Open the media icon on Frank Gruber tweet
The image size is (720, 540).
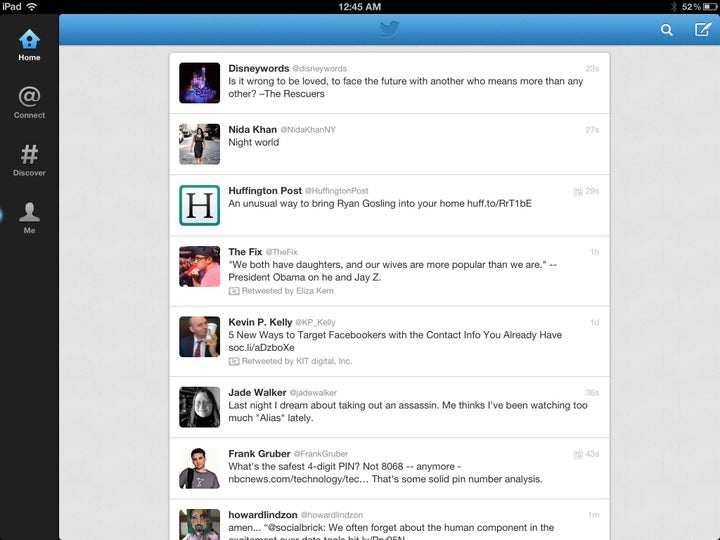[x=578, y=455]
